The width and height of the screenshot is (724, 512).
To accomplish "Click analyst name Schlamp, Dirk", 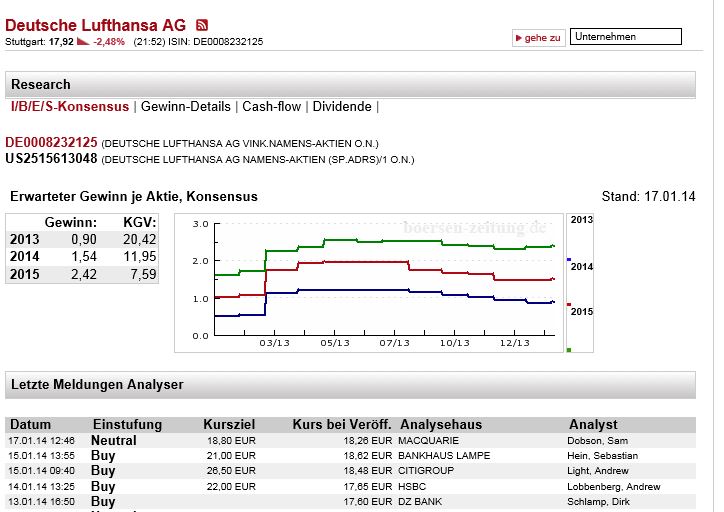I will click(598, 501).
